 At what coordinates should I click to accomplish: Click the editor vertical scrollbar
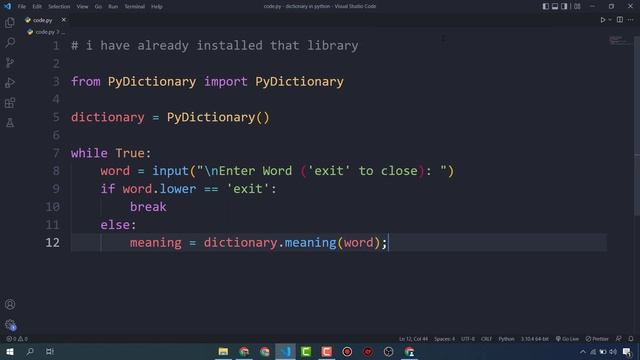pos(637,127)
